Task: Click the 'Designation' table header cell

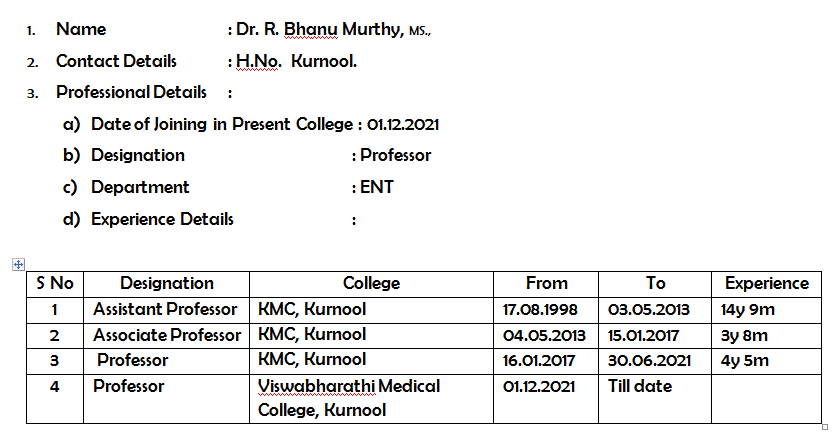Action: (167, 284)
